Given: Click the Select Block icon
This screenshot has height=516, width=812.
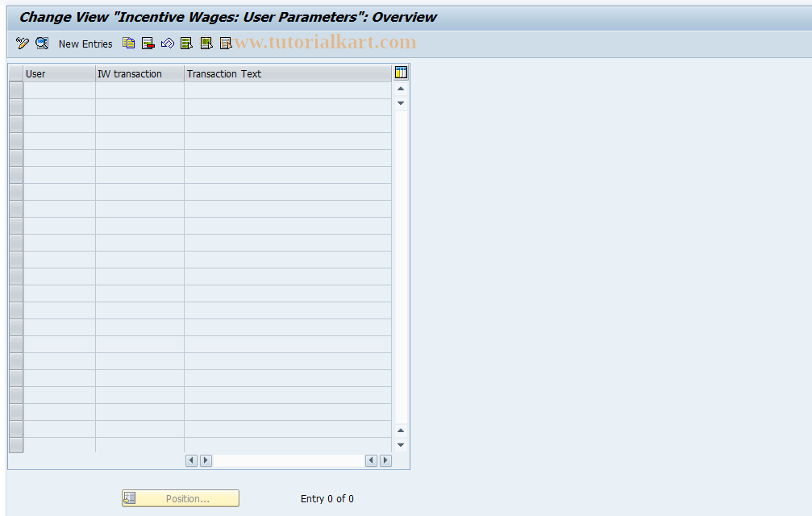Looking at the screenshot, I should click(x=206, y=44).
